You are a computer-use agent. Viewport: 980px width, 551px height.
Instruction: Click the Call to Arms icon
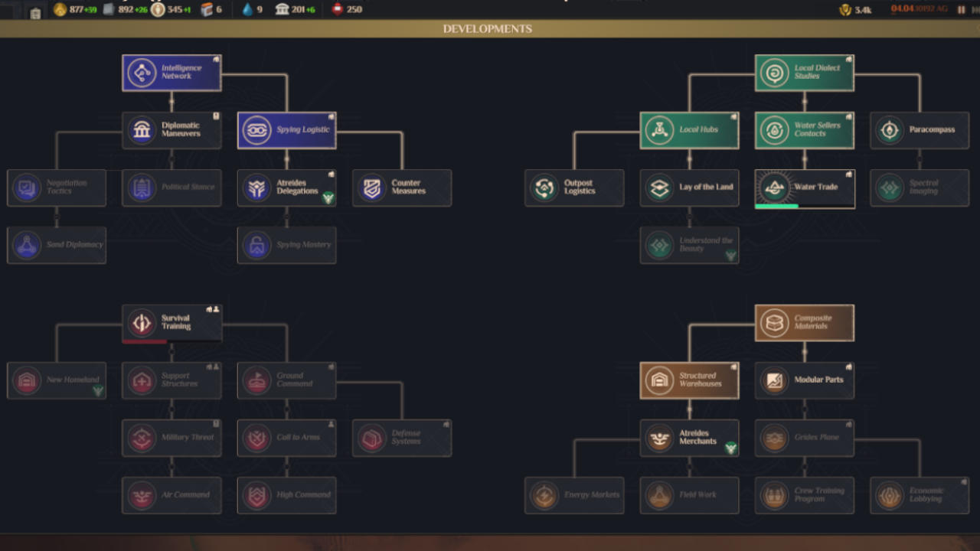[x=256, y=439]
